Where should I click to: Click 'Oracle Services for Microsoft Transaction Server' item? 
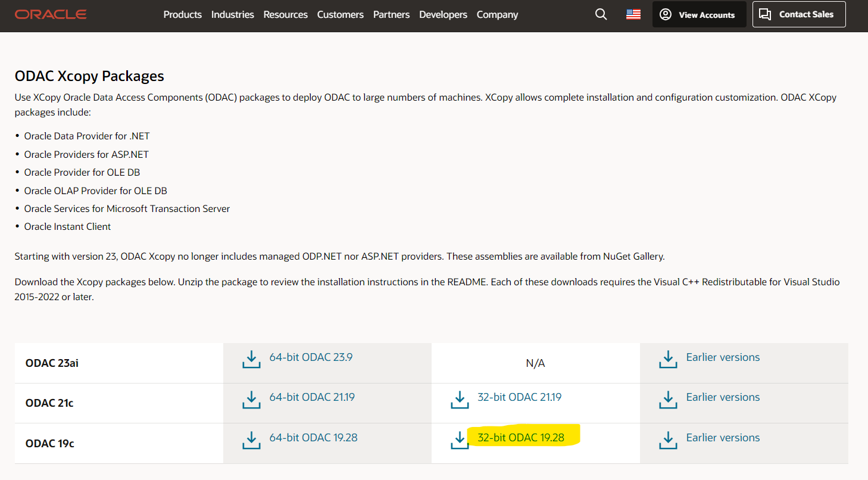coord(127,208)
